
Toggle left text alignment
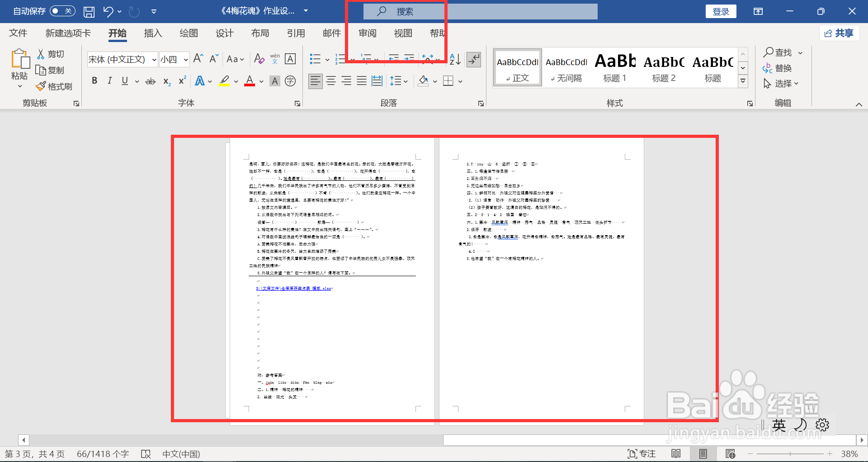point(315,81)
